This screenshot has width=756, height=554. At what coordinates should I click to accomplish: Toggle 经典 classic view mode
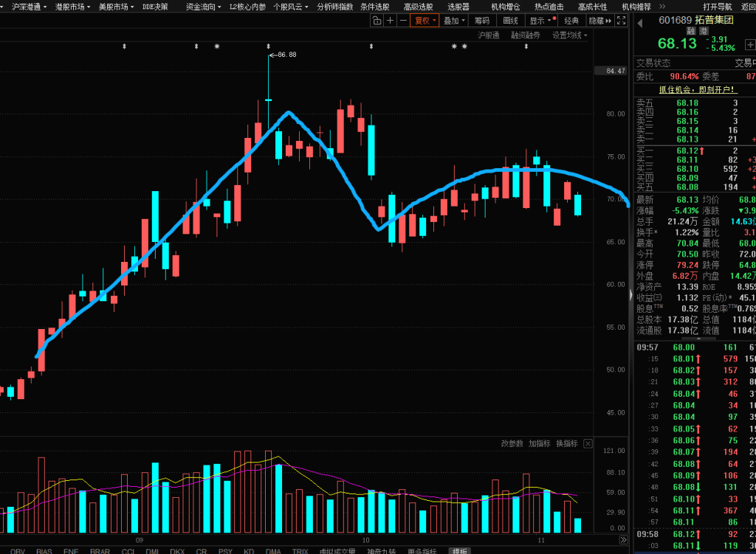point(571,21)
